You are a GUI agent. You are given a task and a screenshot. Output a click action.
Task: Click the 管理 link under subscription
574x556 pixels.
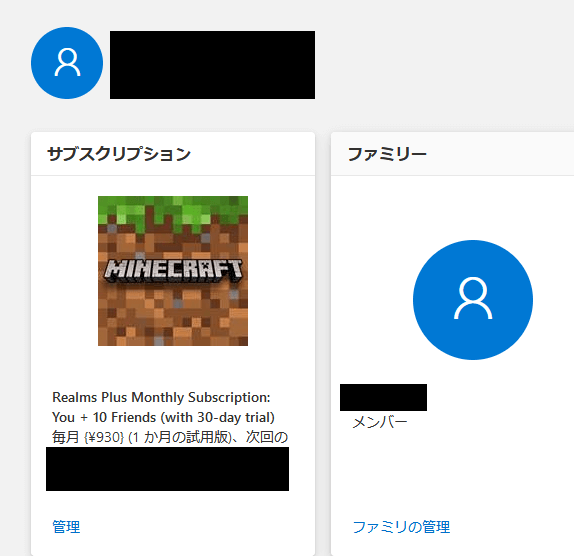pyautogui.click(x=66, y=527)
